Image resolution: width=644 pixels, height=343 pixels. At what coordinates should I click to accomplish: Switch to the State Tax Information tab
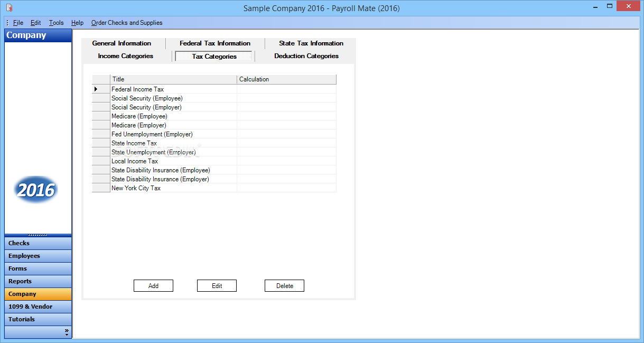coord(311,43)
